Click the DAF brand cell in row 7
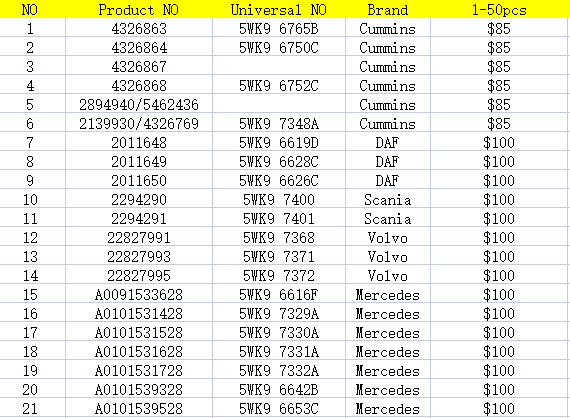The image size is (570, 418). click(x=388, y=142)
